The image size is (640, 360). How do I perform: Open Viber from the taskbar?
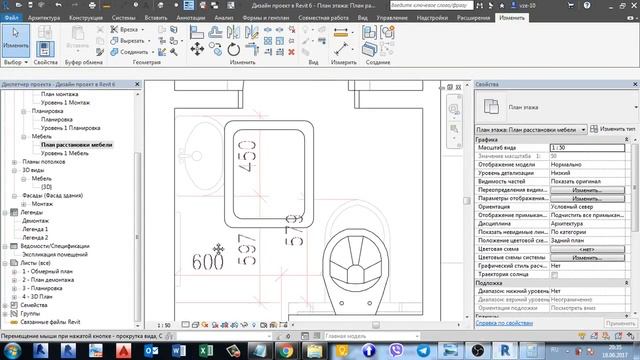pos(396,351)
